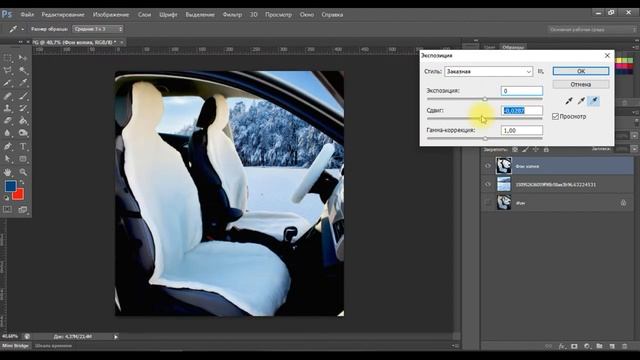Open the Стиль preset dropdown

click(x=489, y=71)
